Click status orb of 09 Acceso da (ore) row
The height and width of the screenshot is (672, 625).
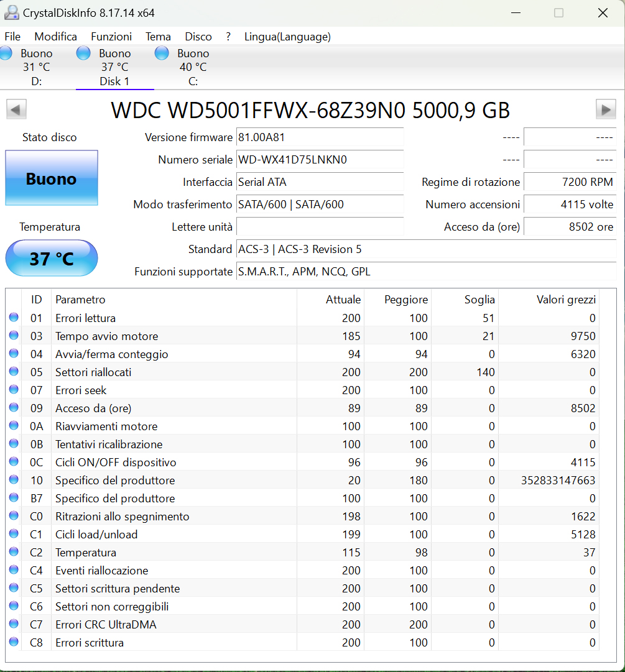click(x=14, y=407)
